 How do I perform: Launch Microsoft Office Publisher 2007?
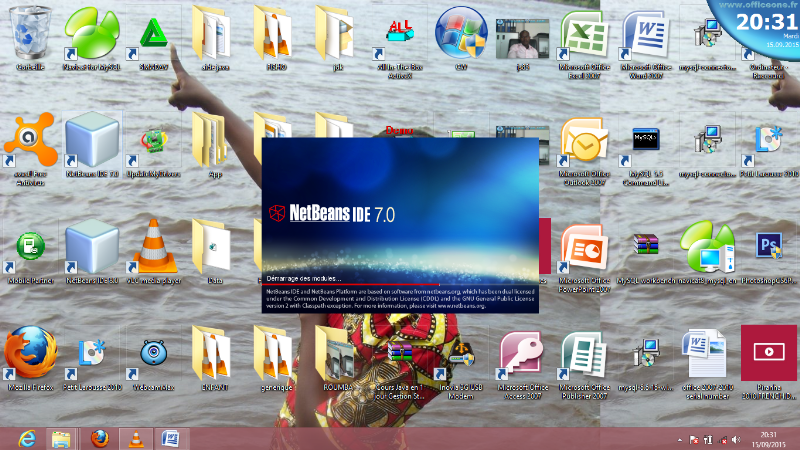(x=584, y=362)
